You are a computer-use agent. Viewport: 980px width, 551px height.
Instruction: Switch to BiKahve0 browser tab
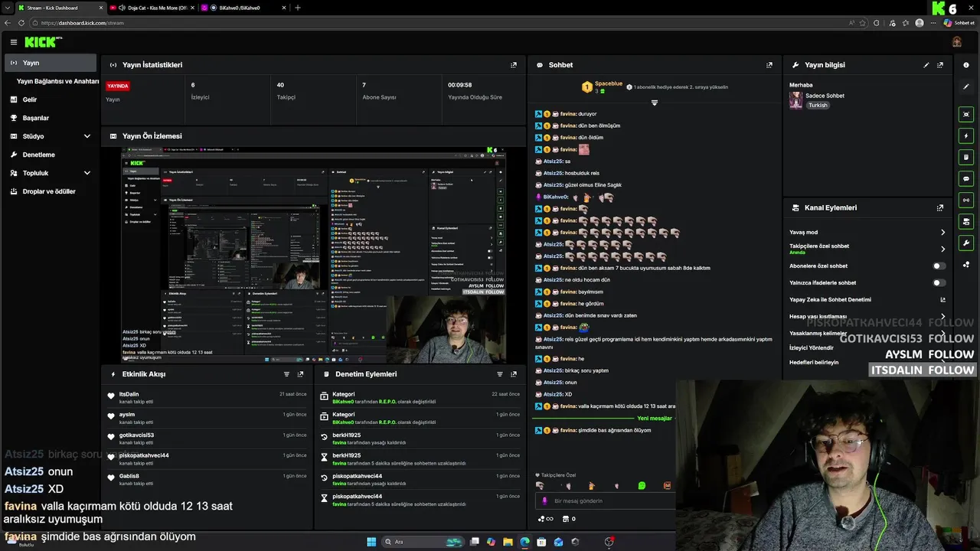click(240, 8)
